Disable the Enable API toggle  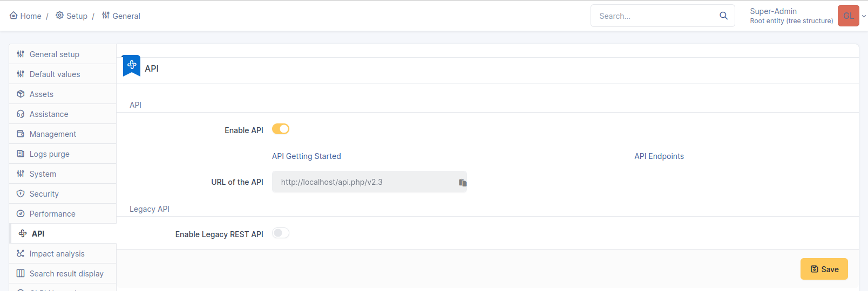coord(281,129)
